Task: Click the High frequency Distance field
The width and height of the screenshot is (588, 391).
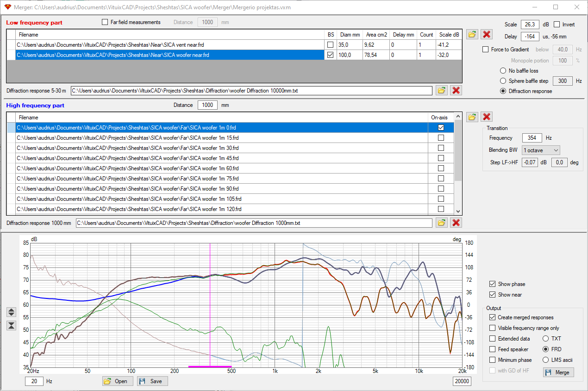Action: click(207, 105)
